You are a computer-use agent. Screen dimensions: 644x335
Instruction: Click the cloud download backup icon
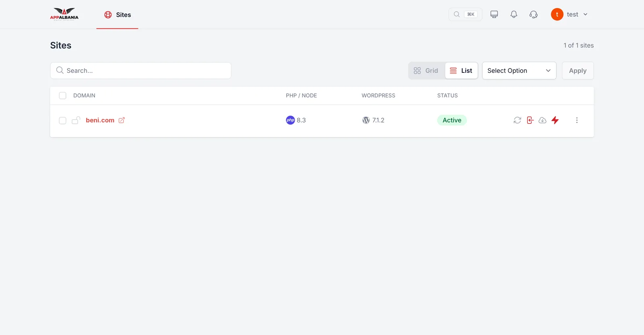pos(543,120)
